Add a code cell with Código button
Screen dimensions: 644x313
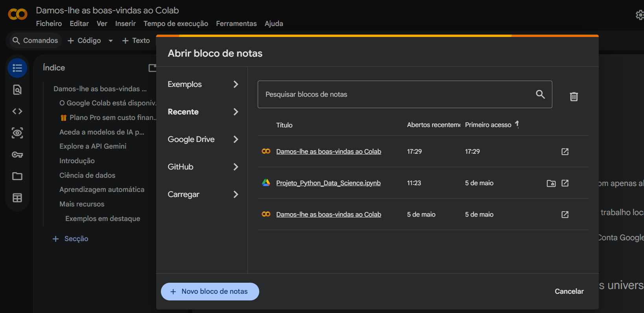tap(84, 41)
